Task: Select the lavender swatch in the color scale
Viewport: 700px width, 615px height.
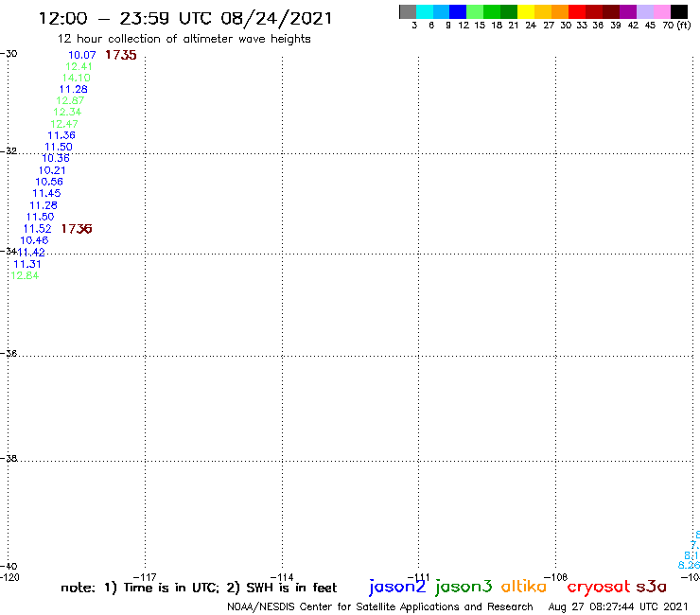Action: click(x=645, y=11)
